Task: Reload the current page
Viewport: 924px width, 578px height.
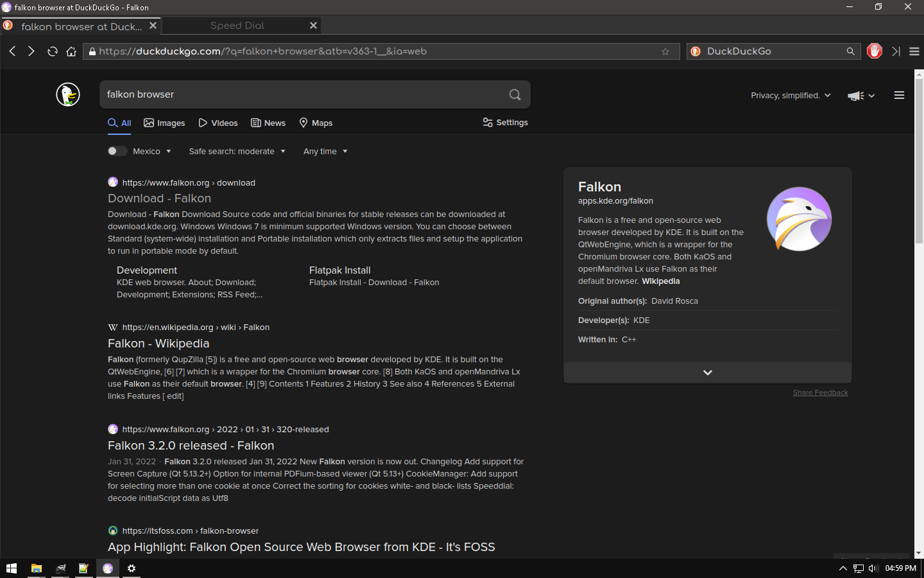Action: pos(53,51)
